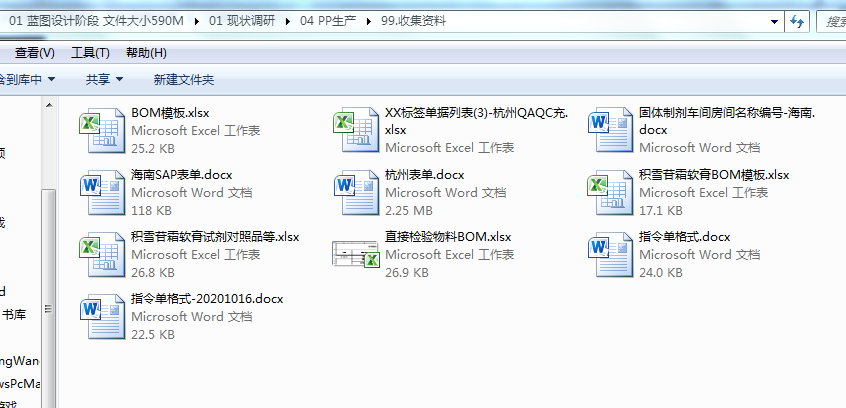Click the 直接检验物料BOM.xlsx thumbnail icon
This screenshot has height=408, width=846.
click(x=353, y=254)
